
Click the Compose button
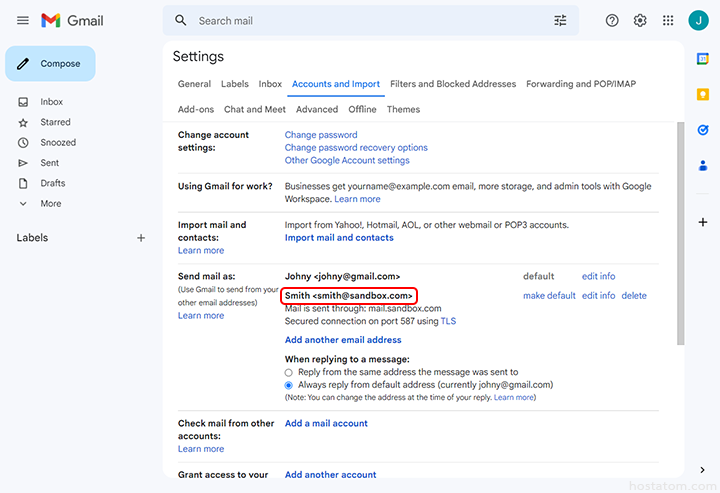pyautogui.click(x=50, y=64)
